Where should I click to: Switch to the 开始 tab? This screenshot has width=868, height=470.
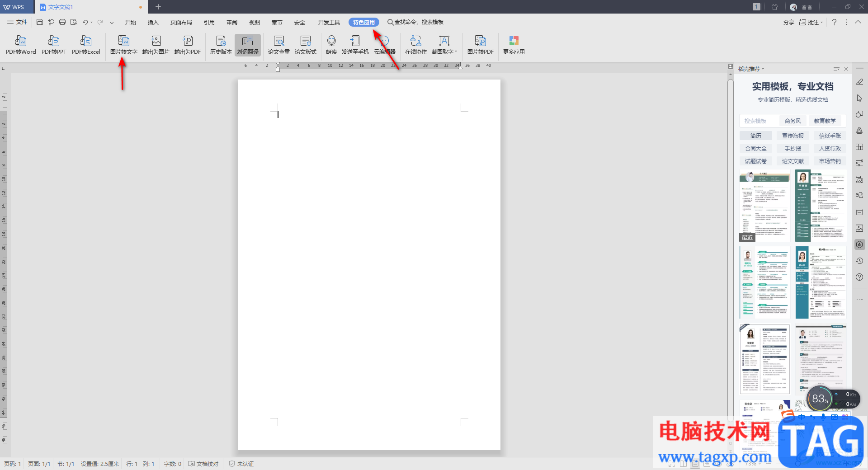[131, 22]
